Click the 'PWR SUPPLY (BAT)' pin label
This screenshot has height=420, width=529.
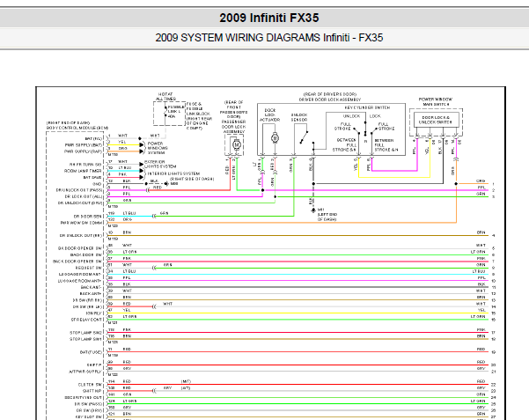coord(84,145)
